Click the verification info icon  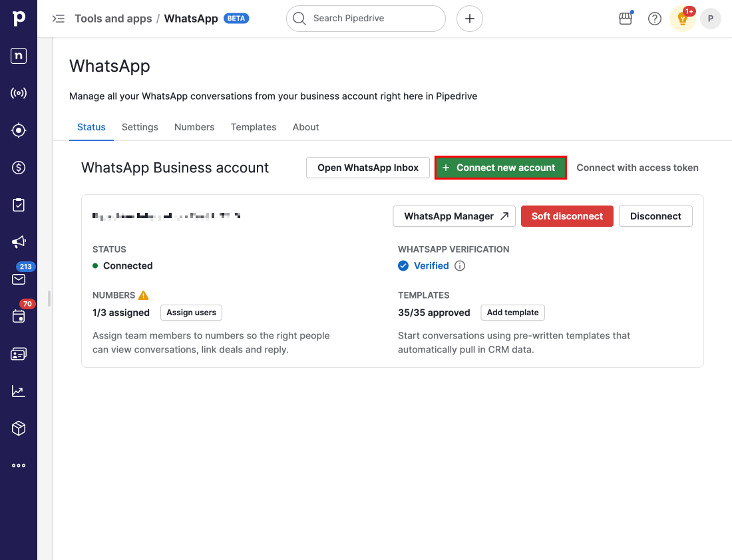click(x=460, y=265)
